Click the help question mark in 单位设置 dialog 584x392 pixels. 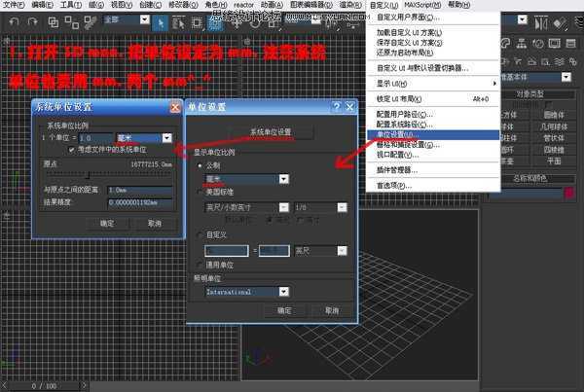point(337,107)
